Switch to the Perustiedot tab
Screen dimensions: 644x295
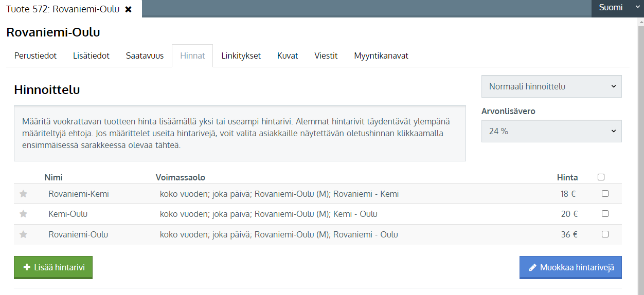pos(35,56)
